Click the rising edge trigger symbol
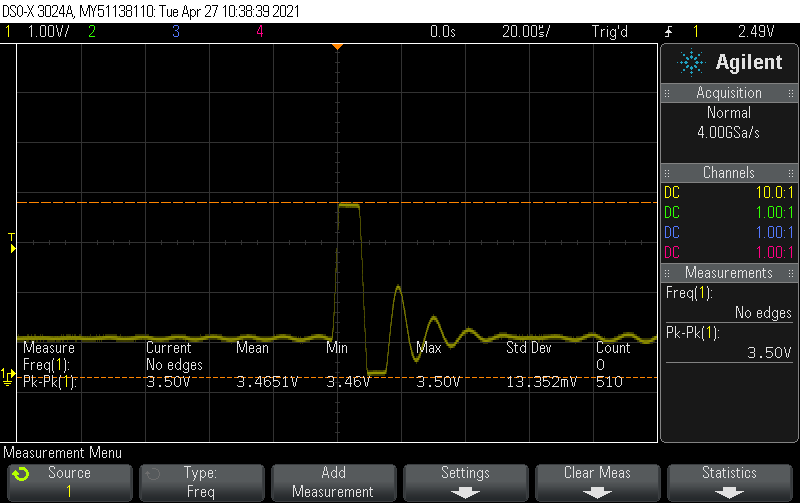This screenshot has width=800, height=503. (668, 32)
